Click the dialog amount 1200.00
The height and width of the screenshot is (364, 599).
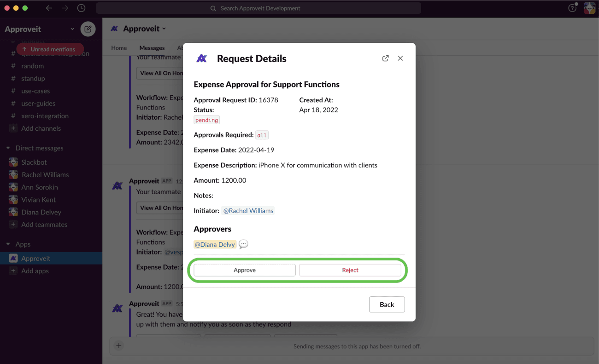pos(234,180)
